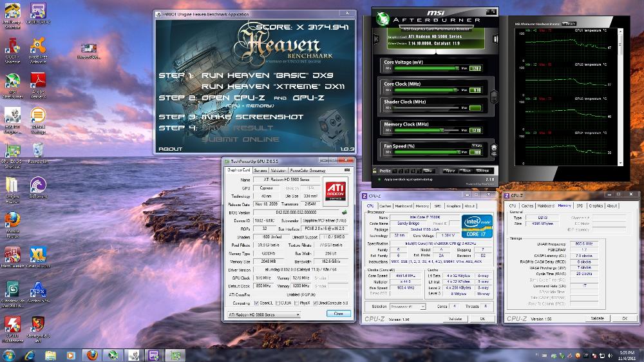Image resolution: width=644 pixels, height=362 pixels.
Task: Click Detach button on hardware monitor
Action: 569,24
